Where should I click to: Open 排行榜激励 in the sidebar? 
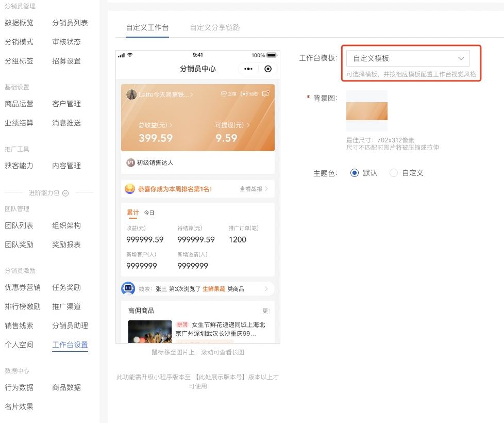(23, 306)
